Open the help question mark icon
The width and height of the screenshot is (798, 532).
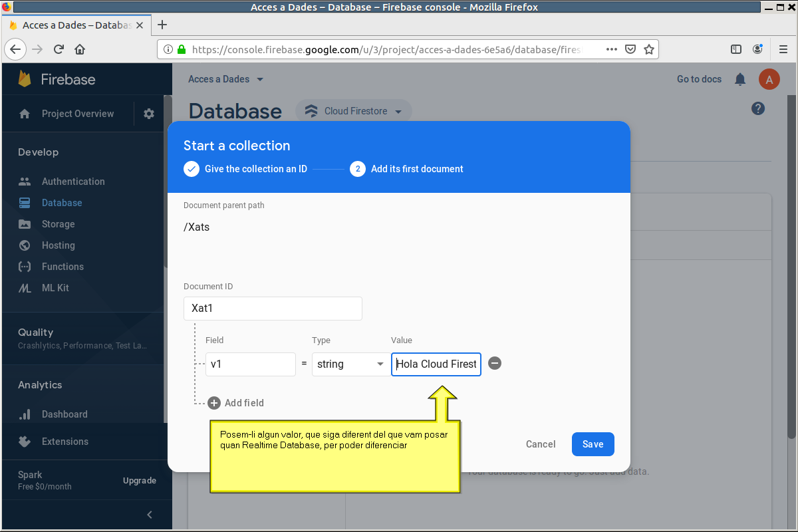pyautogui.click(x=758, y=108)
